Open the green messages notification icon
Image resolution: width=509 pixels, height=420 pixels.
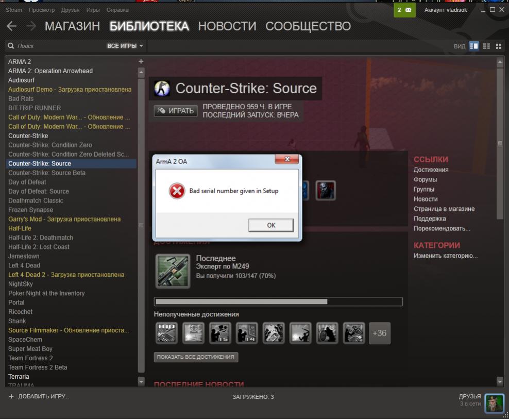(x=404, y=10)
